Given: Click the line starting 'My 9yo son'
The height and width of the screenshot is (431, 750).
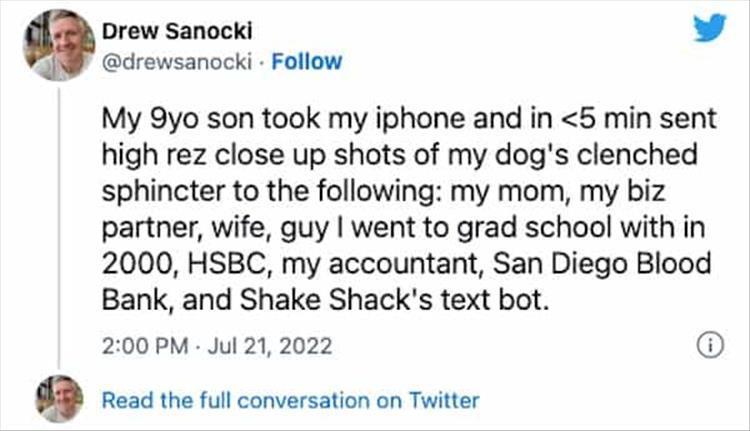Looking at the screenshot, I should point(408,120).
